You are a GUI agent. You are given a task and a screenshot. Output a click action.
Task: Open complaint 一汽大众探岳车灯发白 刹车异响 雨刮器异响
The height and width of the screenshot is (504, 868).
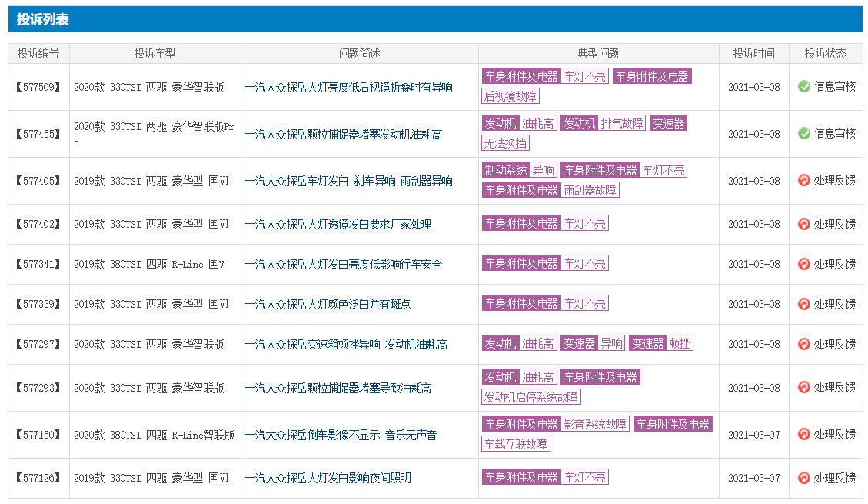[x=349, y=181]
